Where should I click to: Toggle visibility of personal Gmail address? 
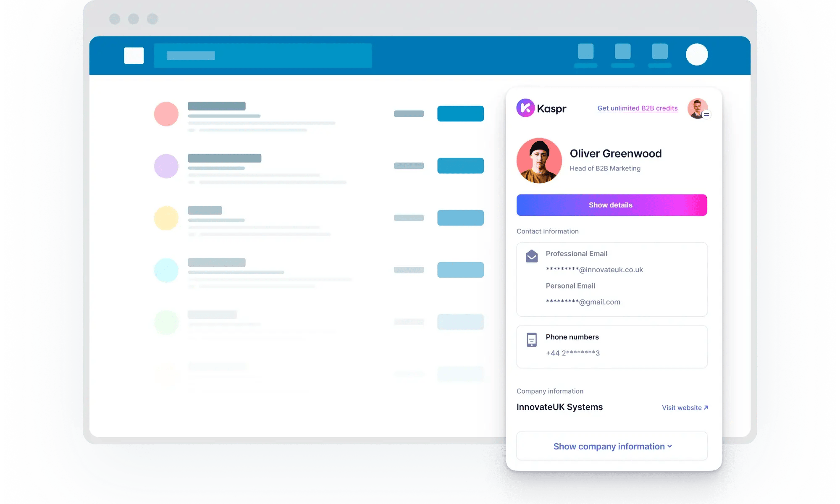pyautogui.click(x=582, y=301)
